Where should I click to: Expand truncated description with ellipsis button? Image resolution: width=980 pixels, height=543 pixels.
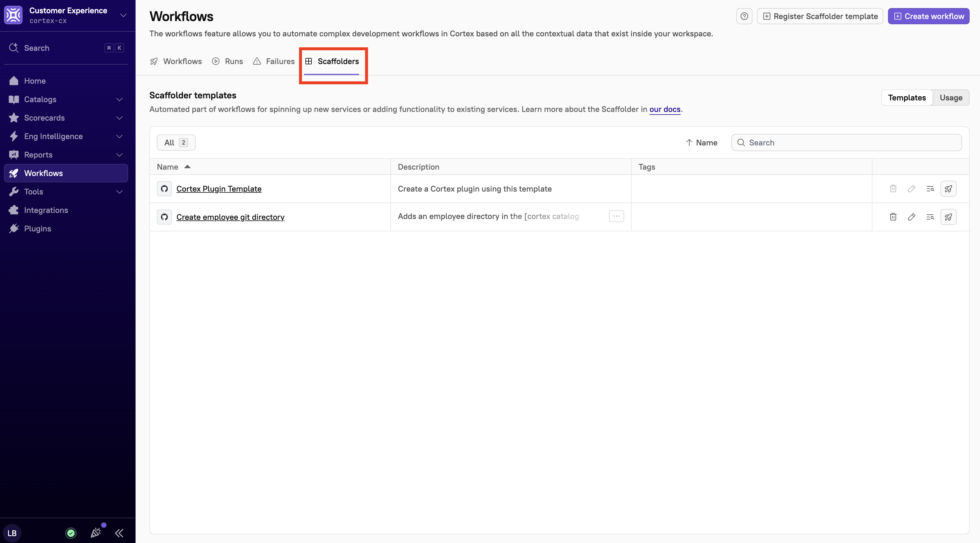point(616,216)
